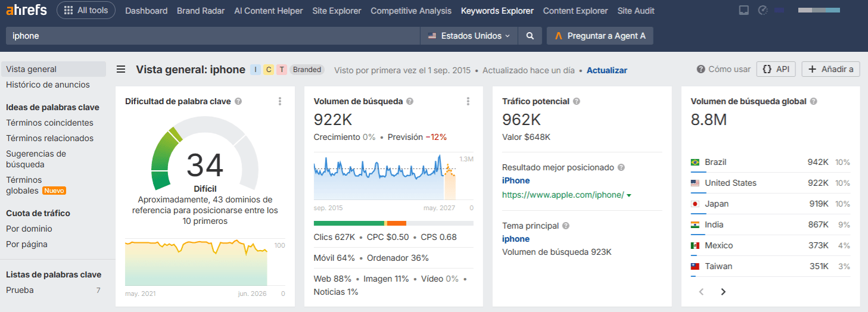This screenshot has height=312, width=868.
Task: Click the Brazil flag row
Action: 770,162
